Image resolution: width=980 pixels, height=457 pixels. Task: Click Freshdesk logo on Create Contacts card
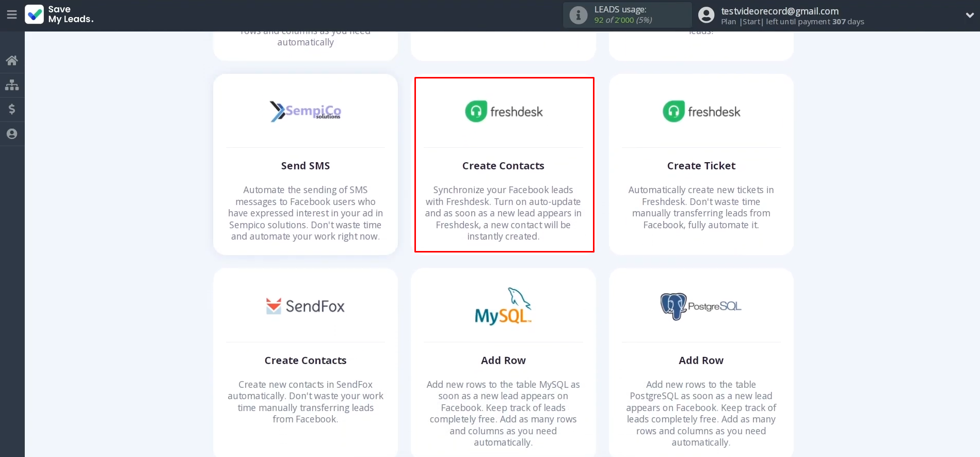[504, 112]
